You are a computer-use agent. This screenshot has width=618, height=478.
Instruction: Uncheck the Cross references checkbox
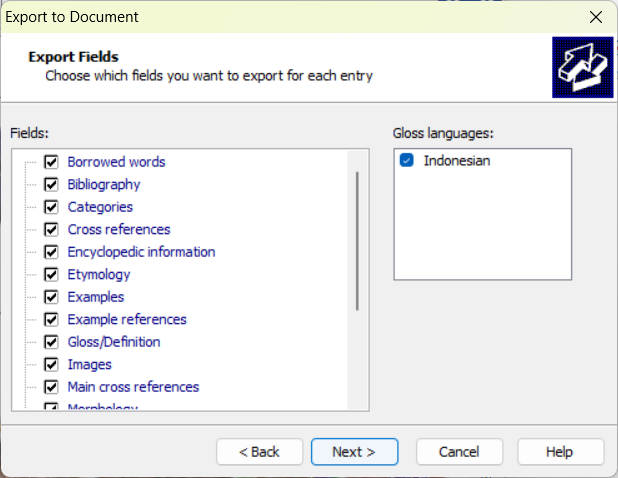52,229
